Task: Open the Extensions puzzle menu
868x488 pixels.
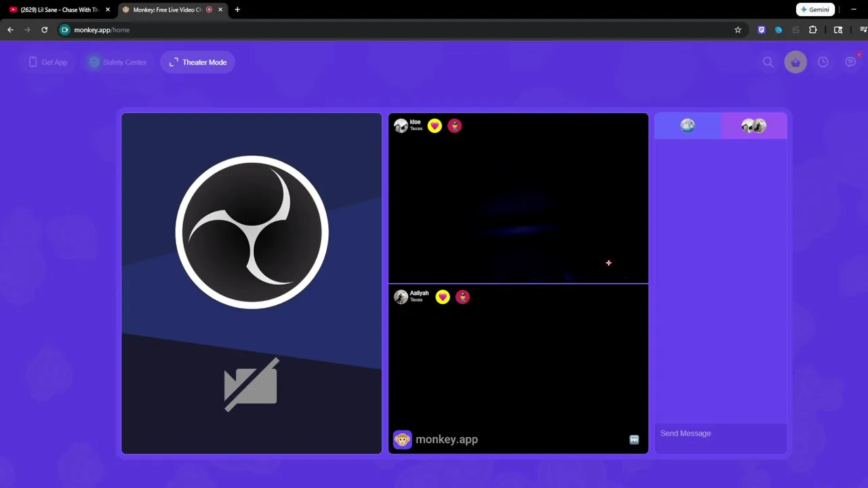Action: pos(812,30)
